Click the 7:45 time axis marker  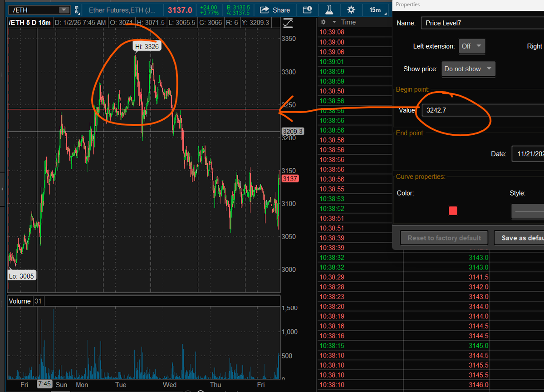coord(44,384)
